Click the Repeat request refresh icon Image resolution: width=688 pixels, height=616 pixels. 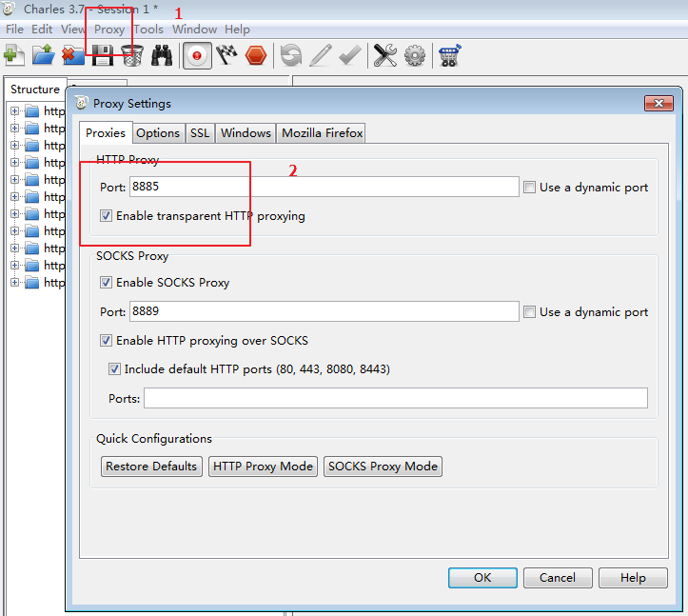291,56
